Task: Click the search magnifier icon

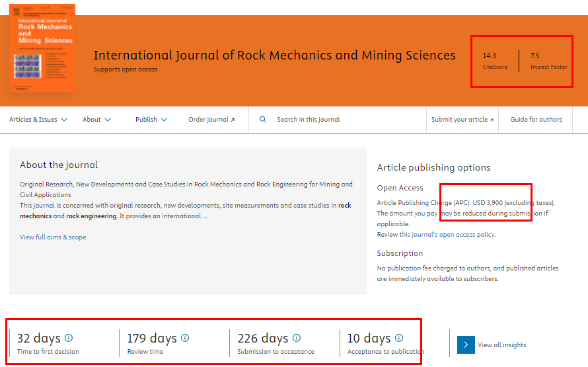Action: (x=263, y=120)
